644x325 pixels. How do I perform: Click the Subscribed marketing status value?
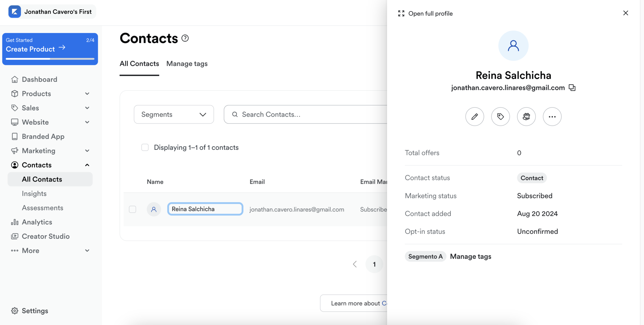tap(535, 196)
